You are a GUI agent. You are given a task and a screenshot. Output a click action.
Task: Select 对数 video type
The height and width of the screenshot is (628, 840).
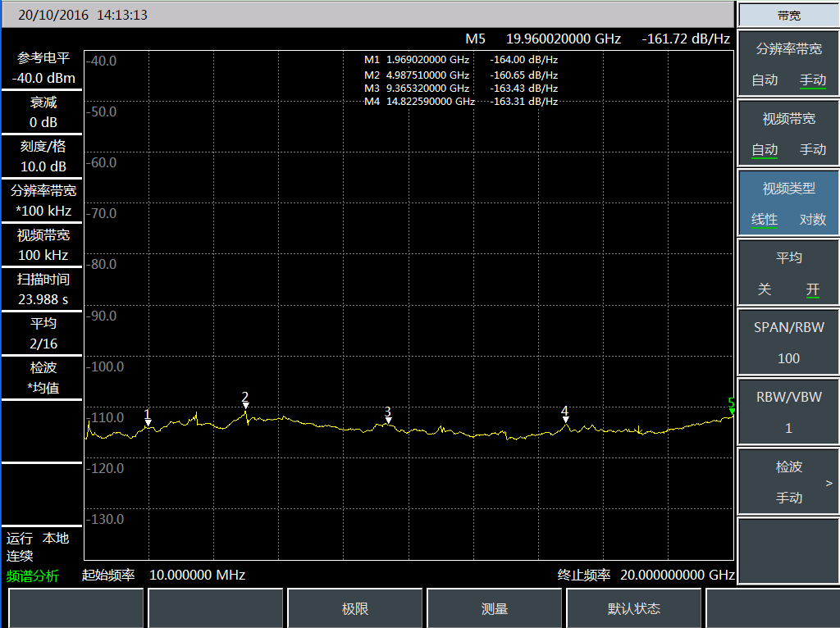click(812, 220)
